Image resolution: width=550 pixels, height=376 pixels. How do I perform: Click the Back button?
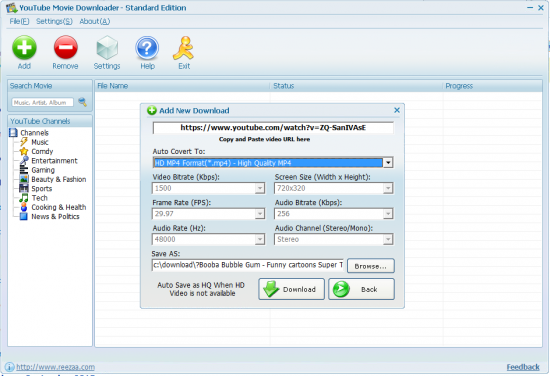coord(361,289)
